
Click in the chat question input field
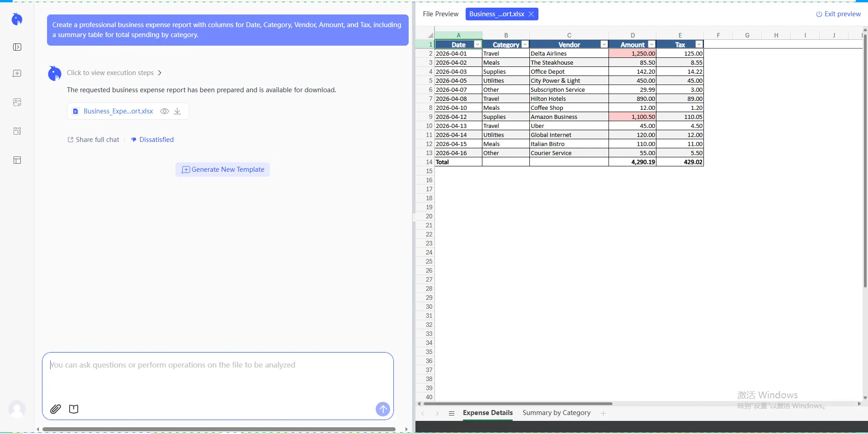click(217, 375)
